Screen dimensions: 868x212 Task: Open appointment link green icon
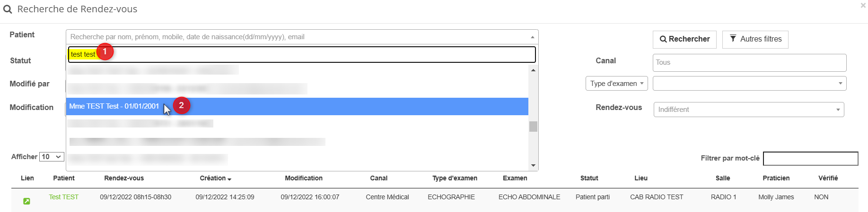pyautogui.click(x=27, y=201)
